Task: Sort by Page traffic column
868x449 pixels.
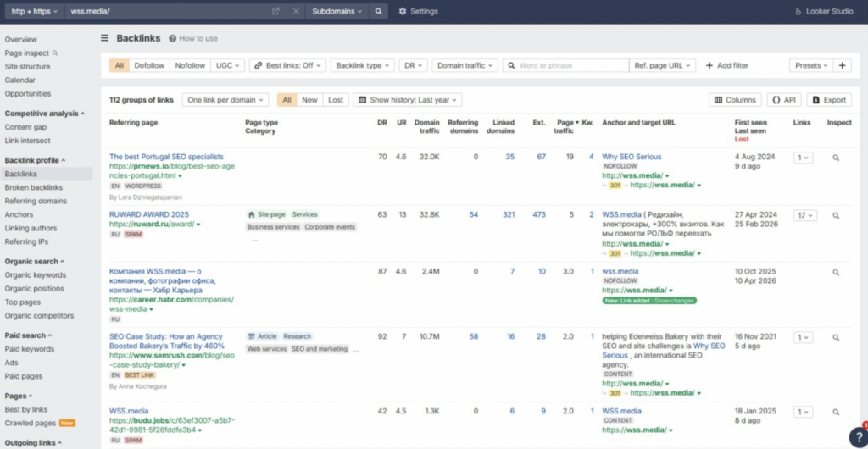Action: click(x=565, y=126)
